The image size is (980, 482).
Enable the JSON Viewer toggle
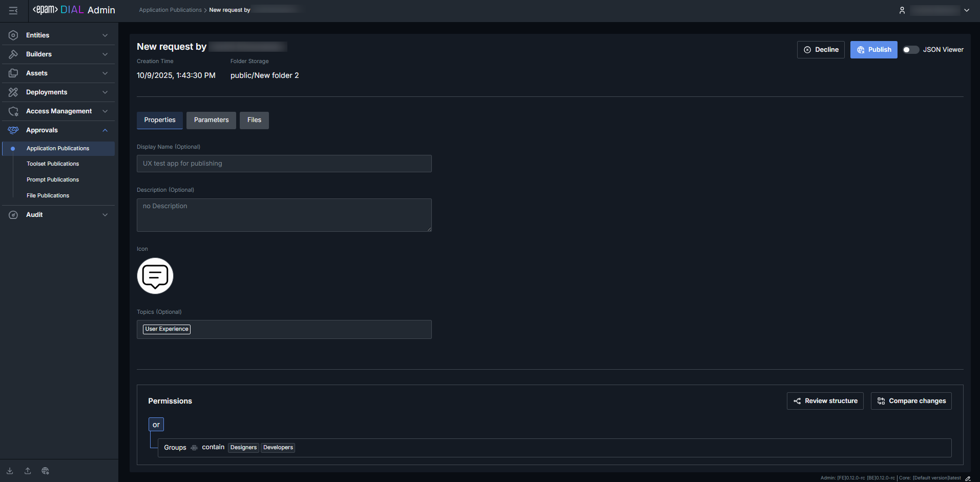(x=910, y=50)
